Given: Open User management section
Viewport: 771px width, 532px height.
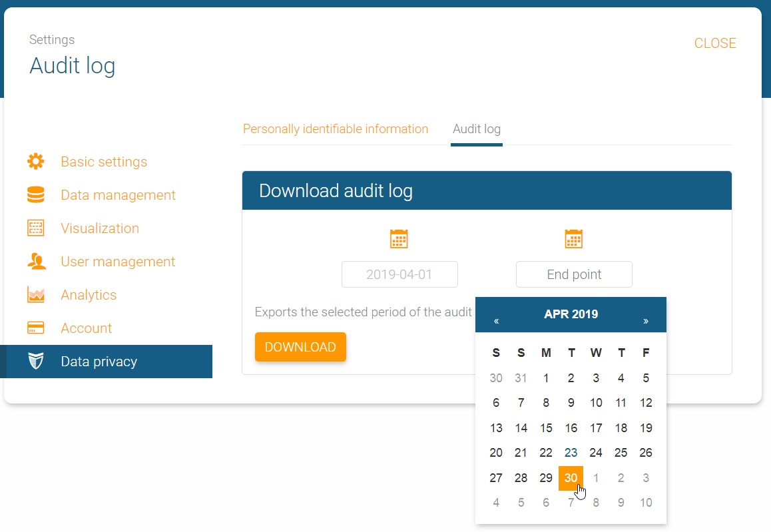Looking at the screenshot, I should pos(118,262).
